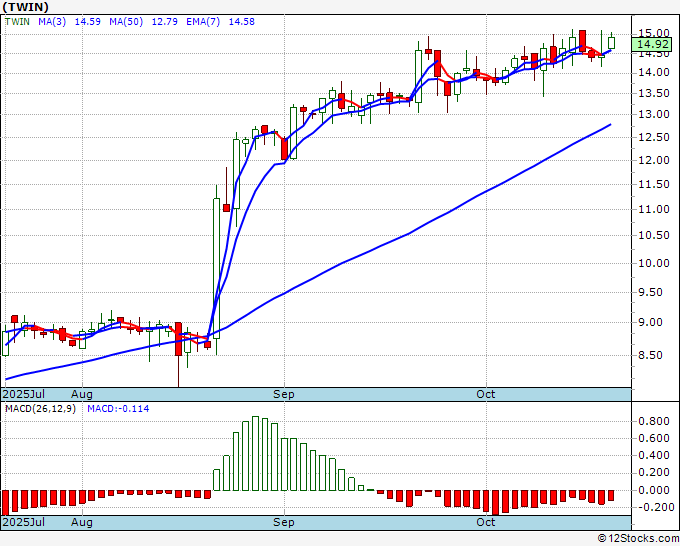Click the 14.00 price axis label
Screen dimensions: 680x546
click(654, 72)
